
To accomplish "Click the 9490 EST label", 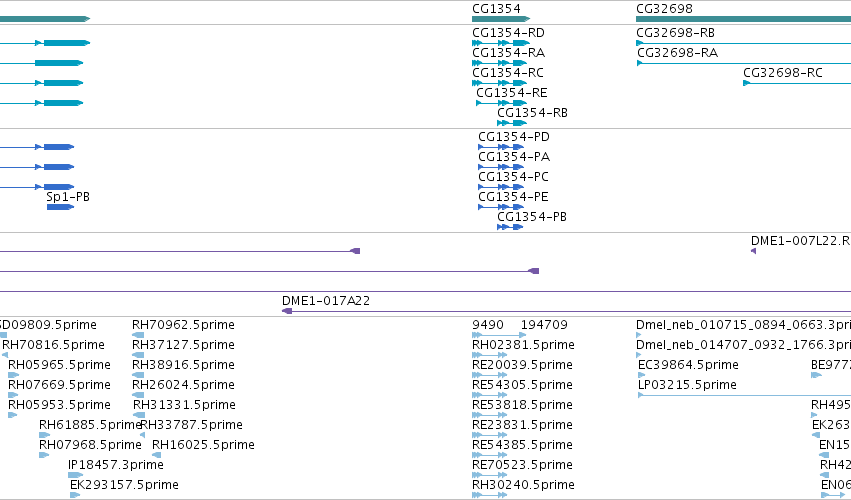I will pos(488,325).
